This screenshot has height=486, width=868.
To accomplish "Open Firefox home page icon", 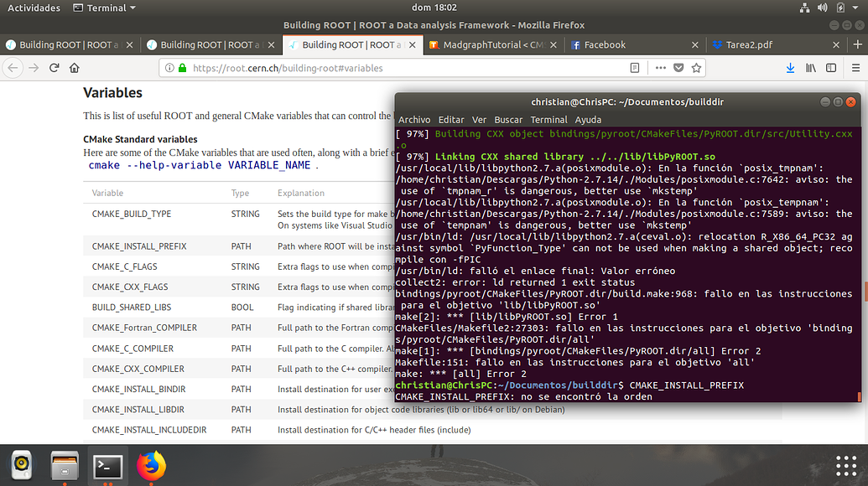I will point(74,68).
